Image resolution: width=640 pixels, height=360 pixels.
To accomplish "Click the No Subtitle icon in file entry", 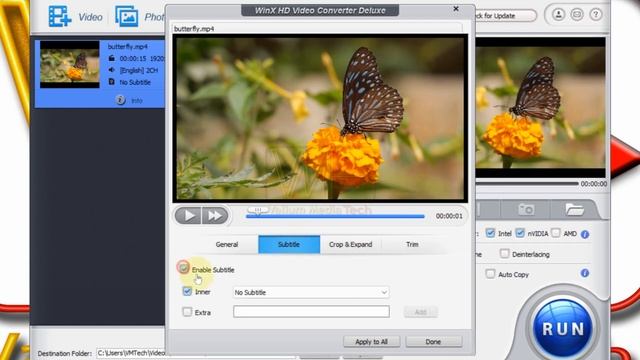I will point(111,82).
